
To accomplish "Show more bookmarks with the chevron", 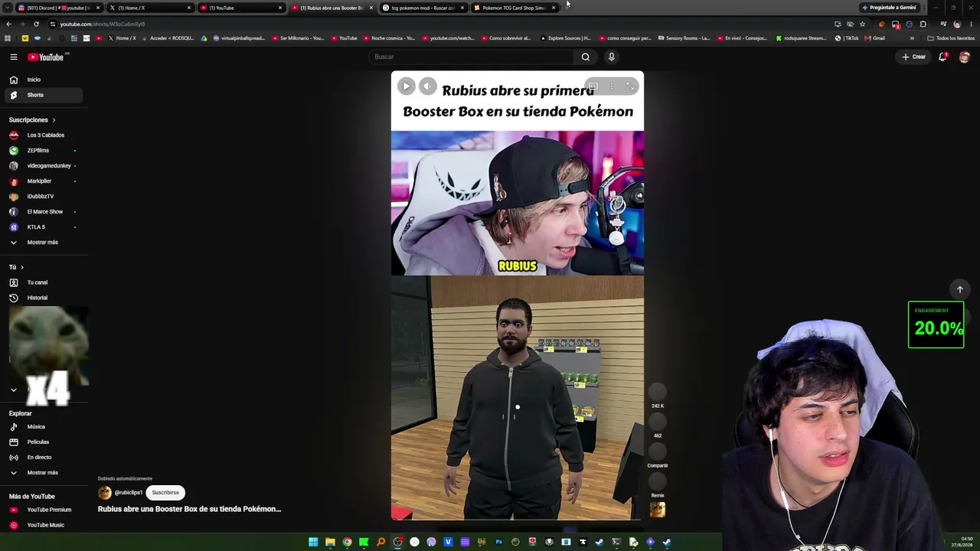I will (911, 38).
